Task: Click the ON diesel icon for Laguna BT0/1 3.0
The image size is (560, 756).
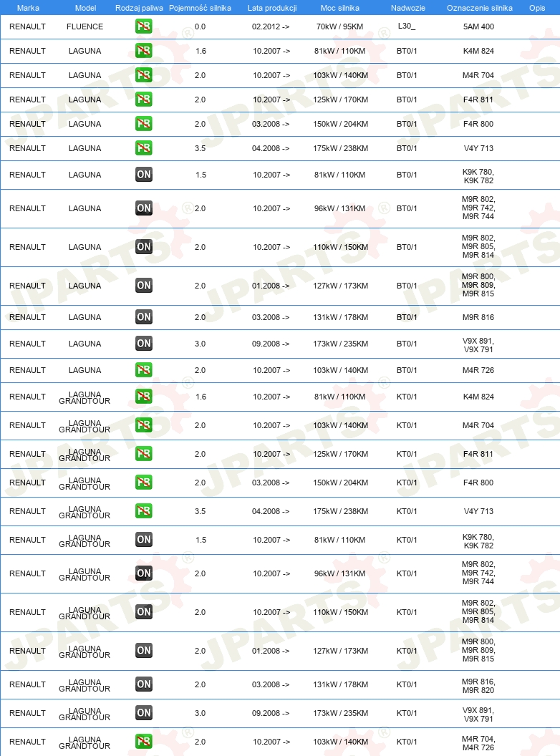Action: point(144,344)
